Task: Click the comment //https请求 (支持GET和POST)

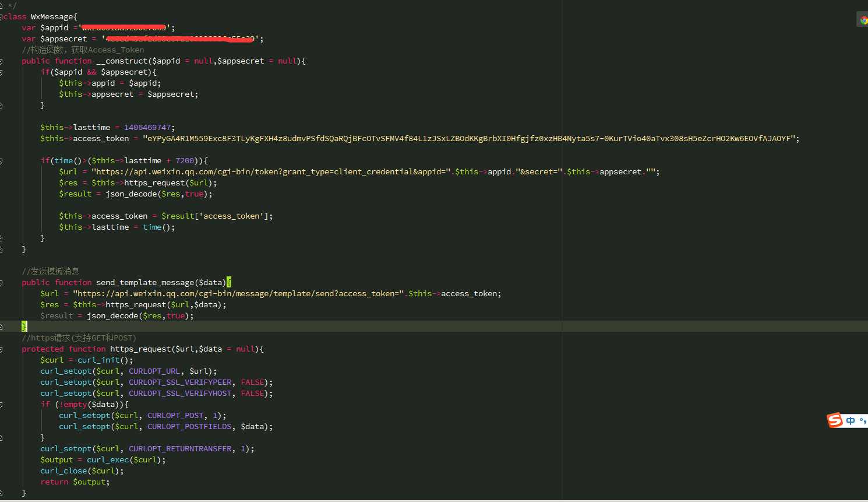Action: (x=79, y=338)
